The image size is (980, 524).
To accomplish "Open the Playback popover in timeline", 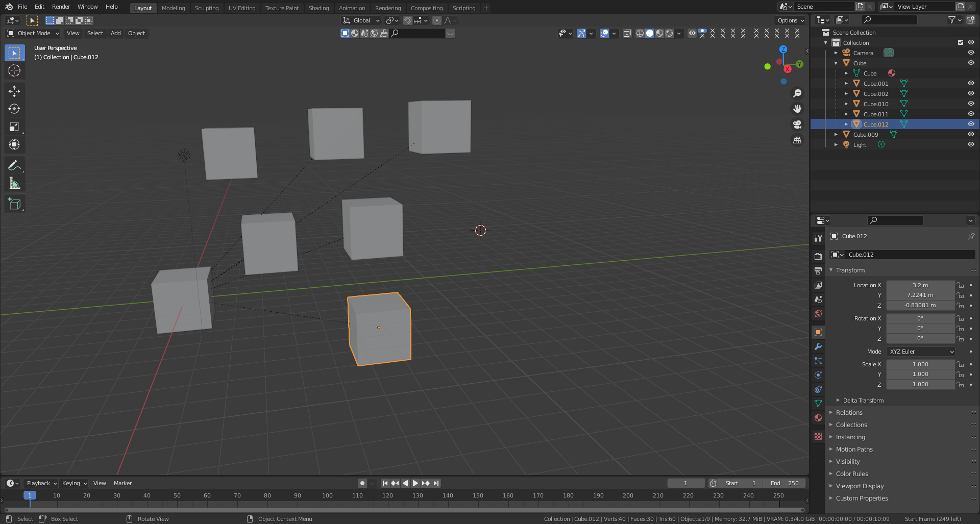I will tap(41, 483).
